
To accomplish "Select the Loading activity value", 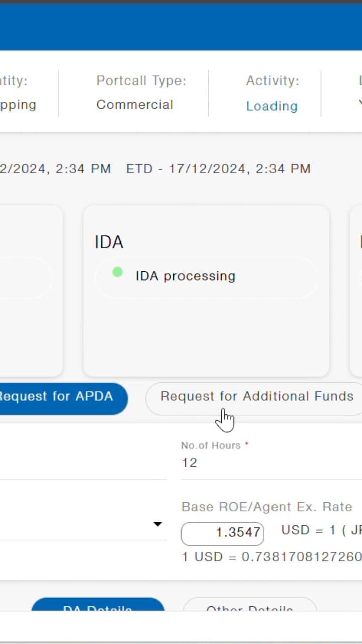I will pyautogui.click(x=271, y=106).
